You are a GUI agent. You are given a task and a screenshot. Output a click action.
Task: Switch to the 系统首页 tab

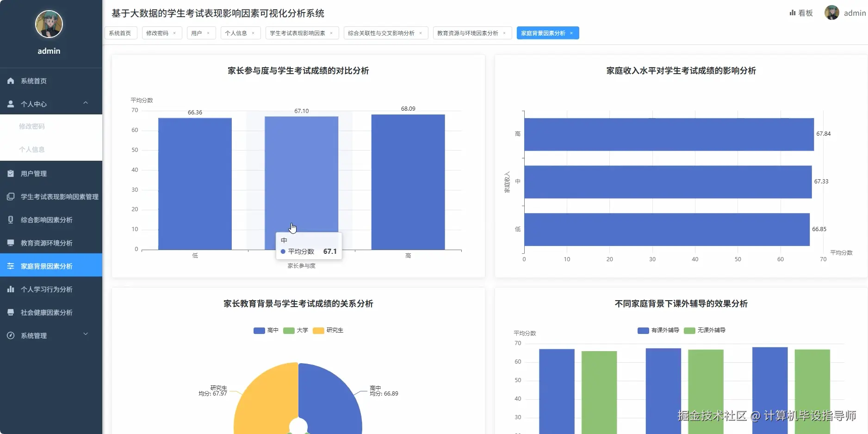(120, 33)
